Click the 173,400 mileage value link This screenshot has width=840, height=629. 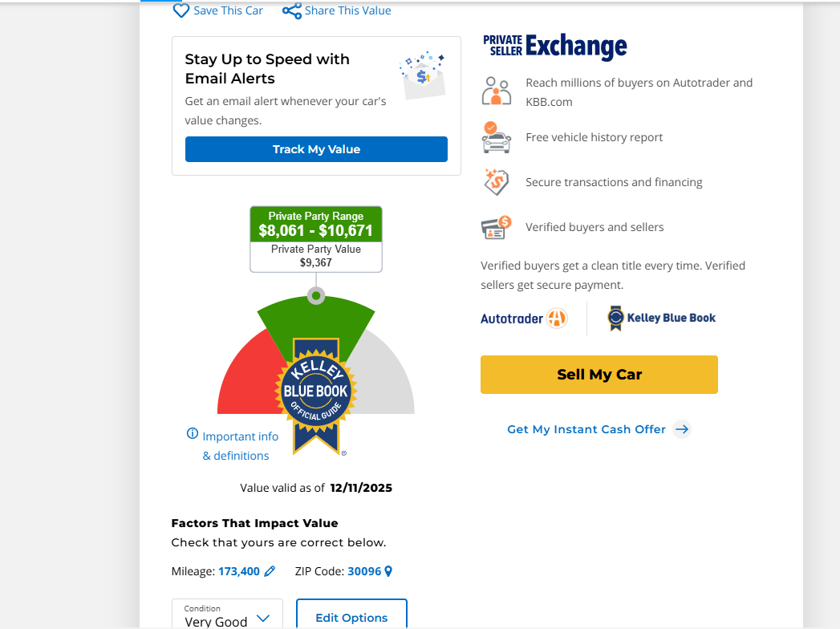(x=239, y=571)
